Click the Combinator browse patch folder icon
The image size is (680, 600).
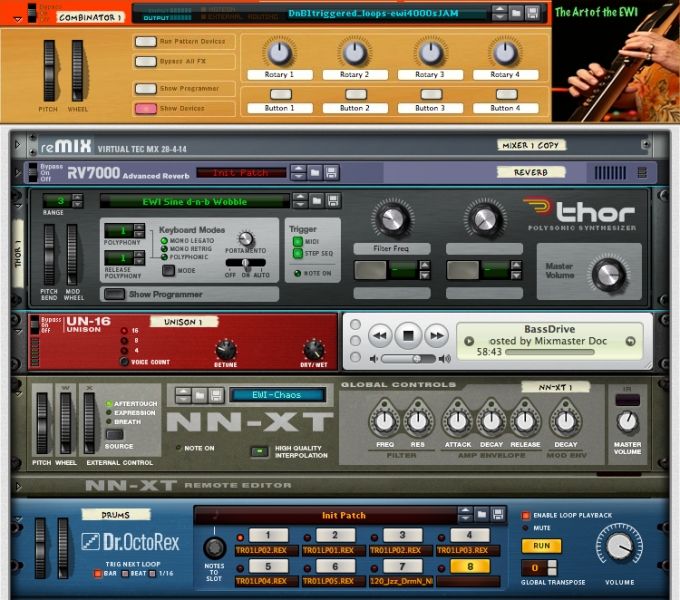515,14
